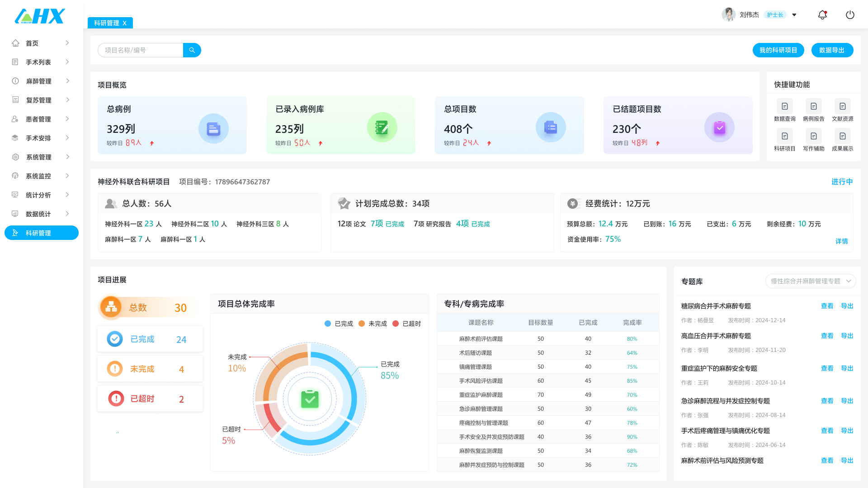
Task: Click 查看 for 糖尿病合并手术麻醉专题
Action: [827, 306]
